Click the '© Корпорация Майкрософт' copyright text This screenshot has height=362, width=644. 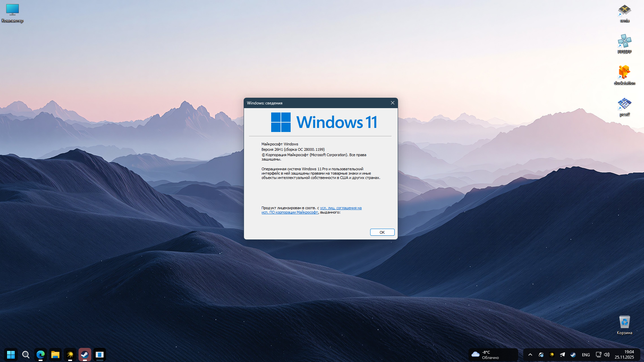click(x=314, y=157)
